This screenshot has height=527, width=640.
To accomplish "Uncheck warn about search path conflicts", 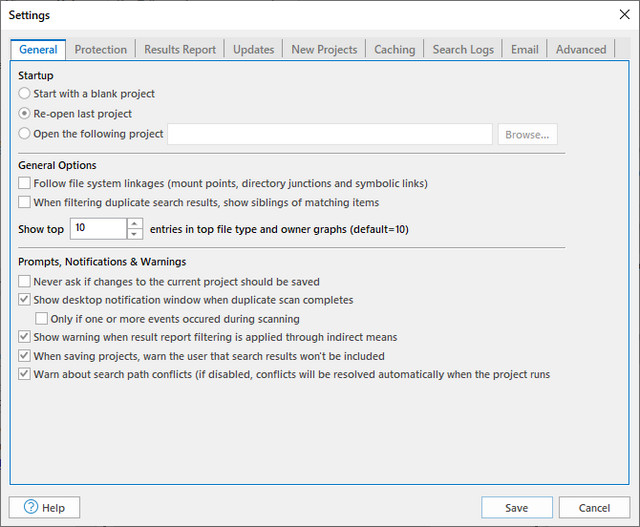I will click(25, 374).
